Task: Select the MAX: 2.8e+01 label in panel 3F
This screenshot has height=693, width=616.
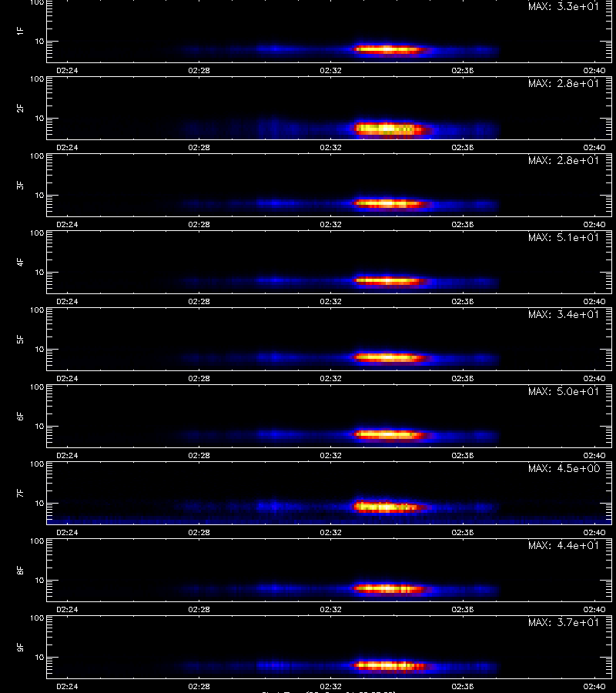Action: (x=564, y=160)
